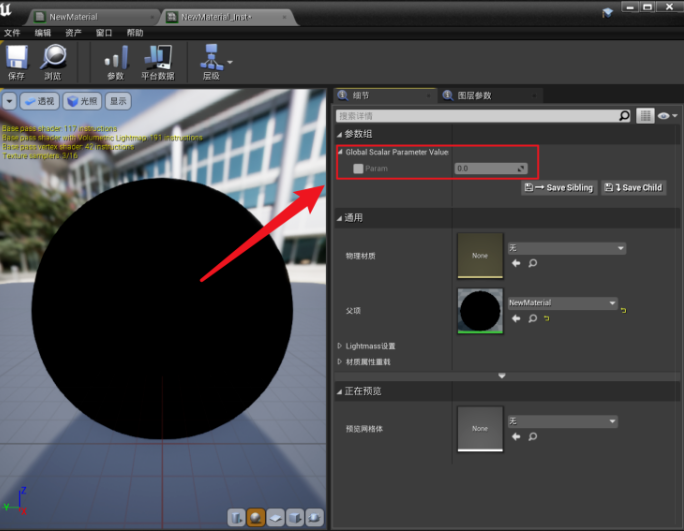Image resolution: width=684 pixels, height=531 pixels.
Task: Select plane preview shape icon
Action: 276,517
